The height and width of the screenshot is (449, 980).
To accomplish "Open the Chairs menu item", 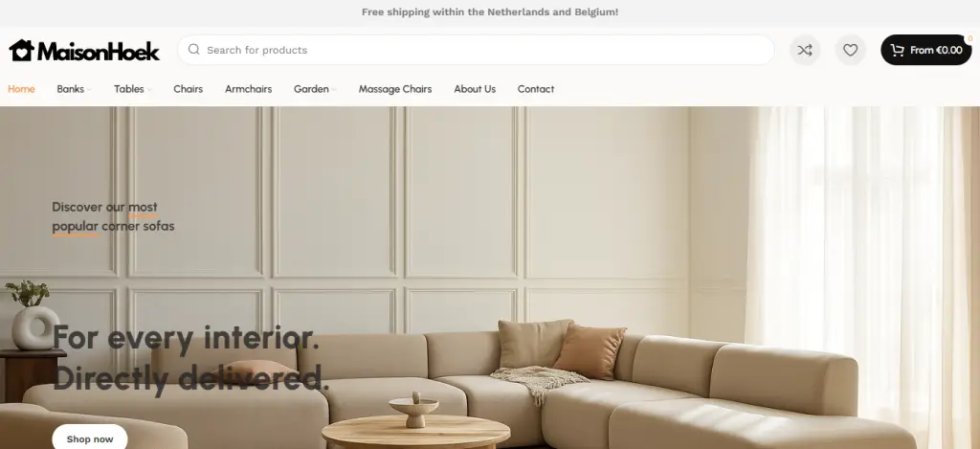I will (x=189, y=89).
